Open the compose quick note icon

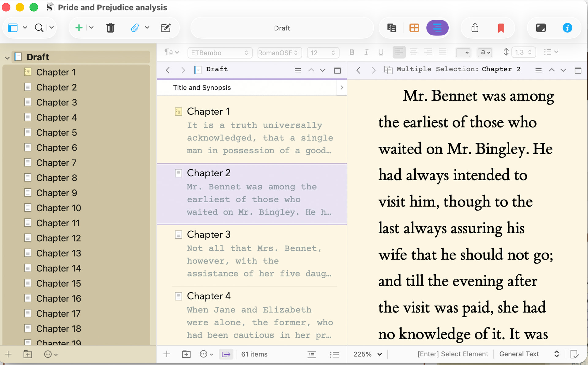point(165,28)
